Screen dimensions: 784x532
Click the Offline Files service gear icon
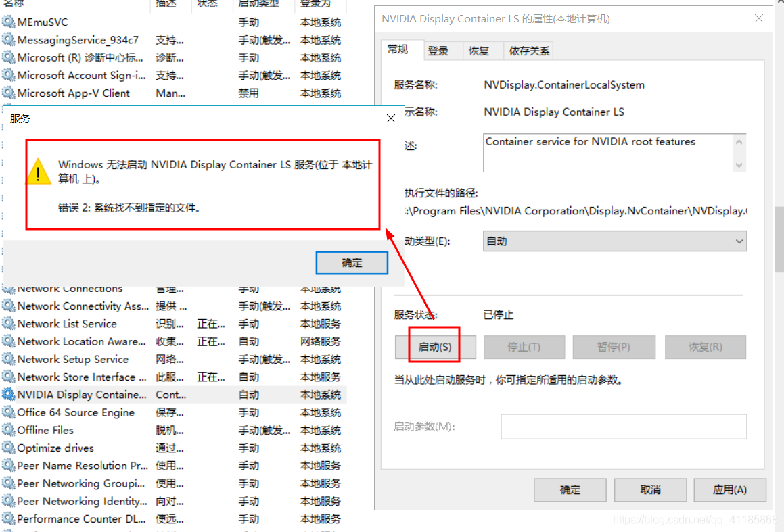pos(8,430)
